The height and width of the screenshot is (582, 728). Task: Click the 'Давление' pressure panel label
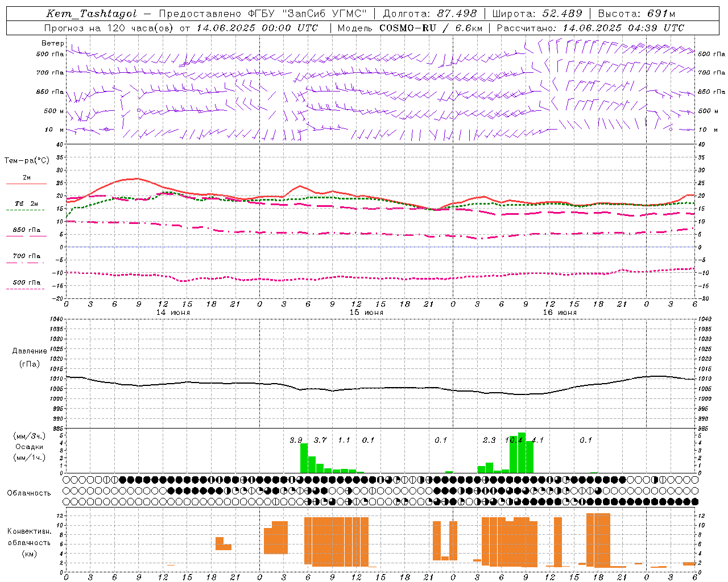30,351
